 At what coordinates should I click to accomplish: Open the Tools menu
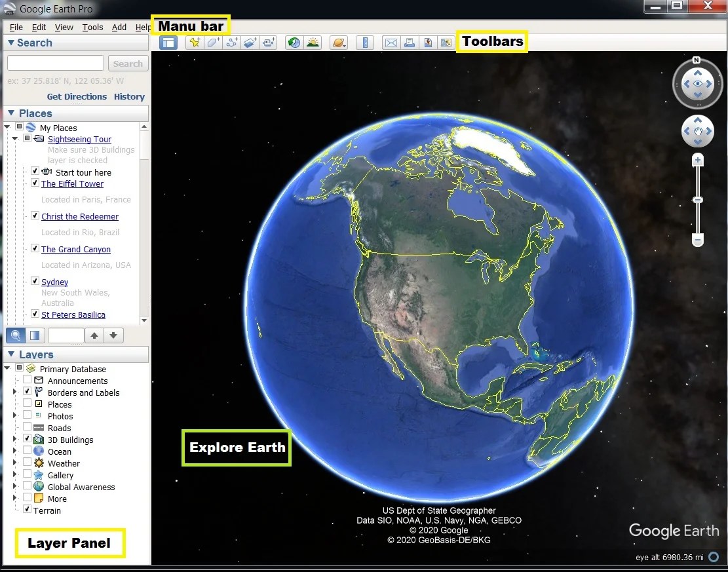[x=93, y=28]
